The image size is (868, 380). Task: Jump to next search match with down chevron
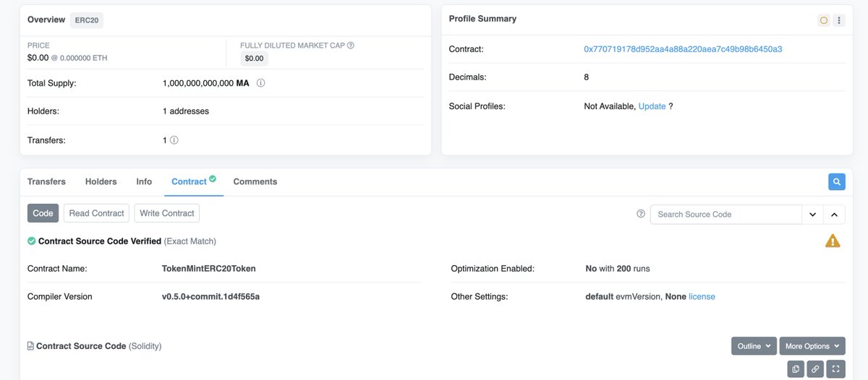click(812, 215)
